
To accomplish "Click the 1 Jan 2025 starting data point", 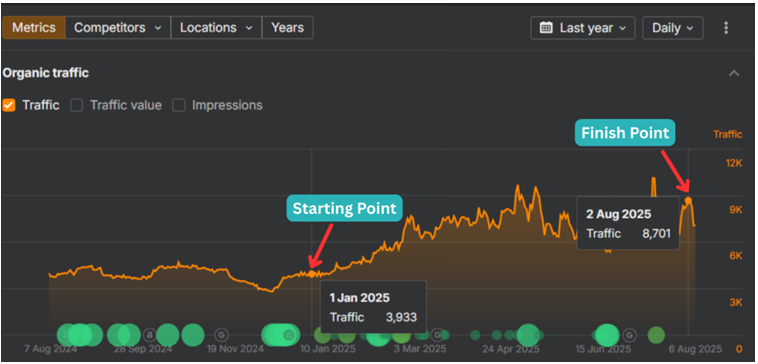I will pos(312,274).
